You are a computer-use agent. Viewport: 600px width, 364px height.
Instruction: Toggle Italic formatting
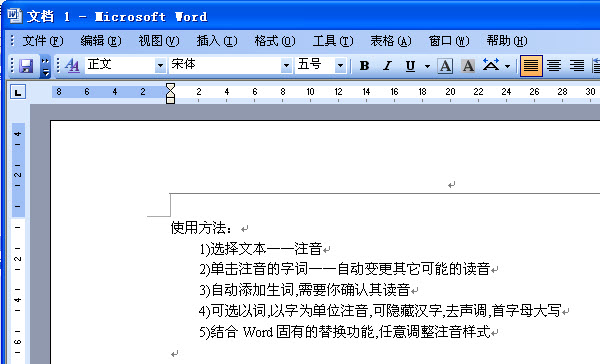pos(387,66)
